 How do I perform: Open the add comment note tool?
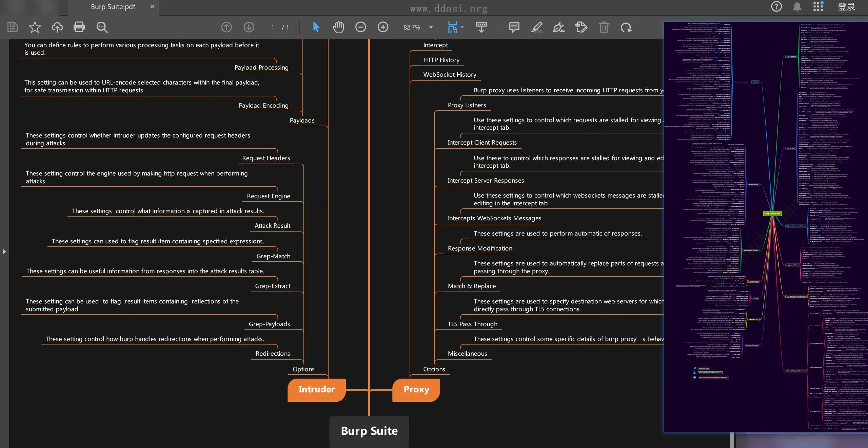514,27
